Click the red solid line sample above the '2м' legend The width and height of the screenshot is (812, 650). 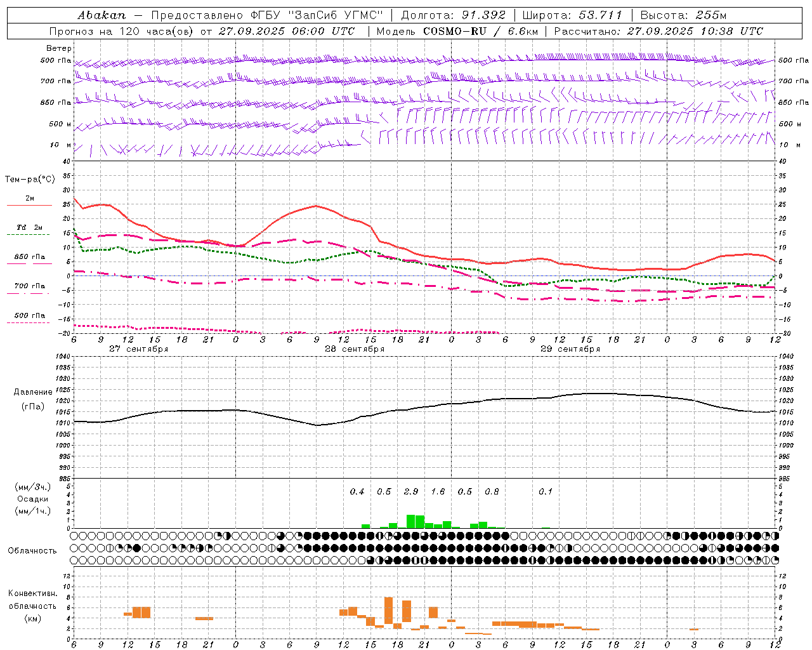point(30,205)
